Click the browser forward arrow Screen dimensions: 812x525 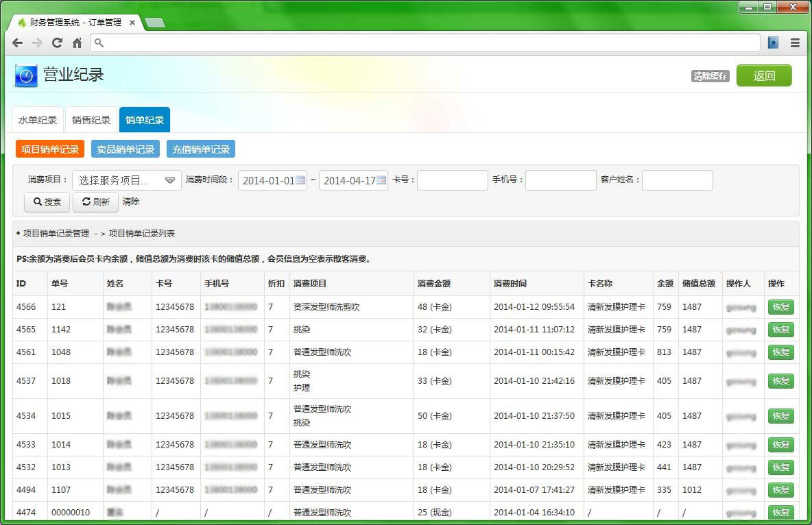(37, 43)
